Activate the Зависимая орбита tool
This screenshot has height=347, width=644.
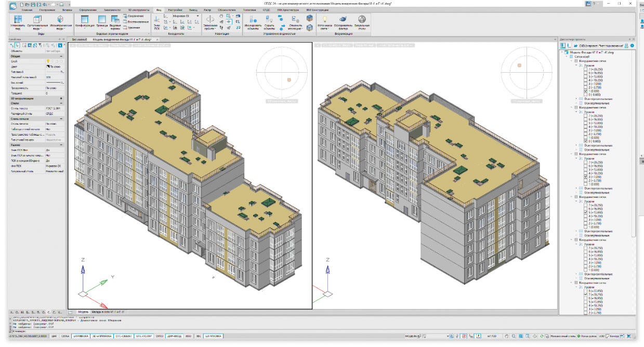pyautogui.click(x=211, y=21)
